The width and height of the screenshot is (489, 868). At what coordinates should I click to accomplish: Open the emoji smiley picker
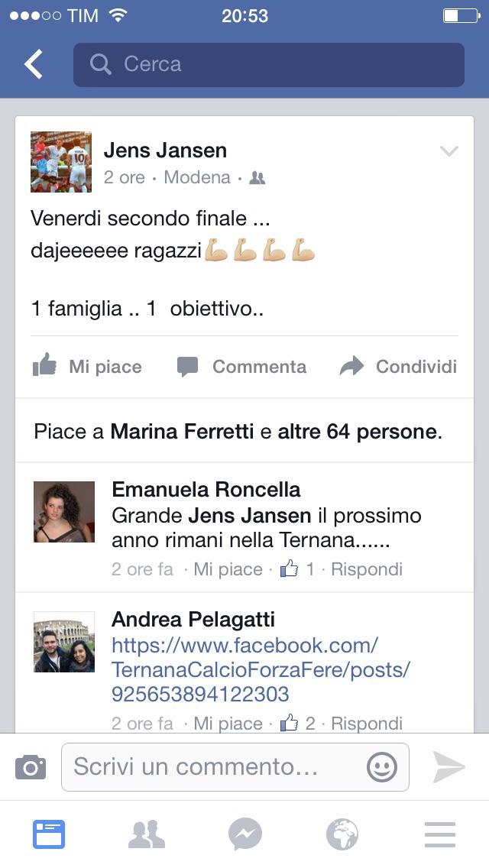382,767
